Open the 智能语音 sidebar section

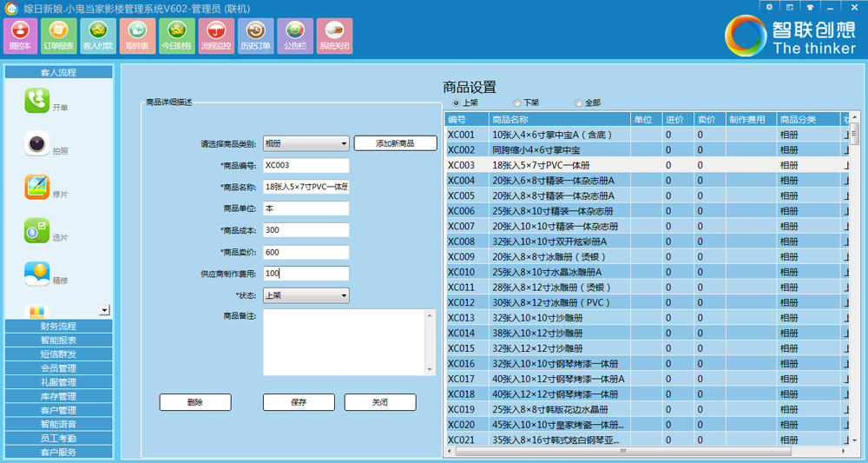[x=59, y=424]
